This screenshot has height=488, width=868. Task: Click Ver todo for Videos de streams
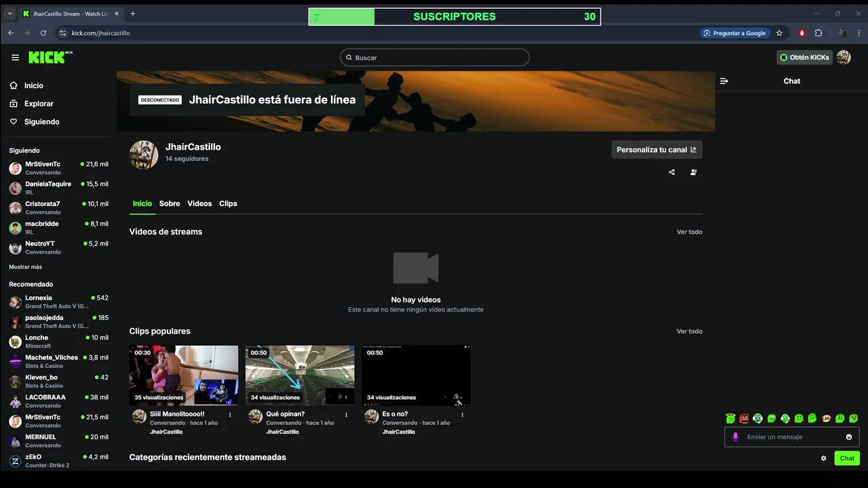point(690,232)
